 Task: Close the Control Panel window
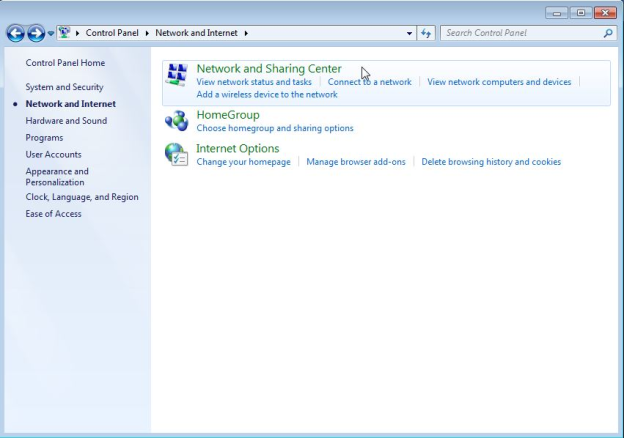click(605, 13)
